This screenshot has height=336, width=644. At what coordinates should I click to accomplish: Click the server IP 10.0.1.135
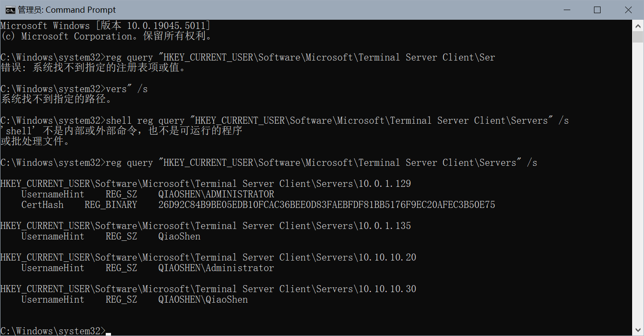pos(385,226)
